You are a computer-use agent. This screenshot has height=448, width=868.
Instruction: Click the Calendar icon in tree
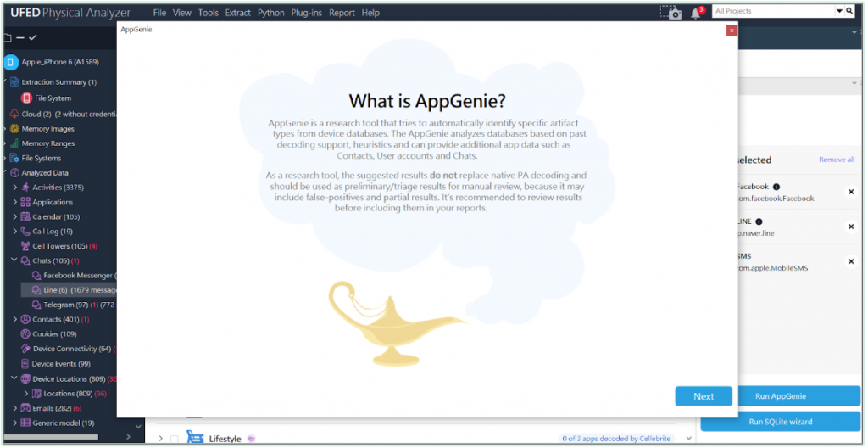(25, 217)
